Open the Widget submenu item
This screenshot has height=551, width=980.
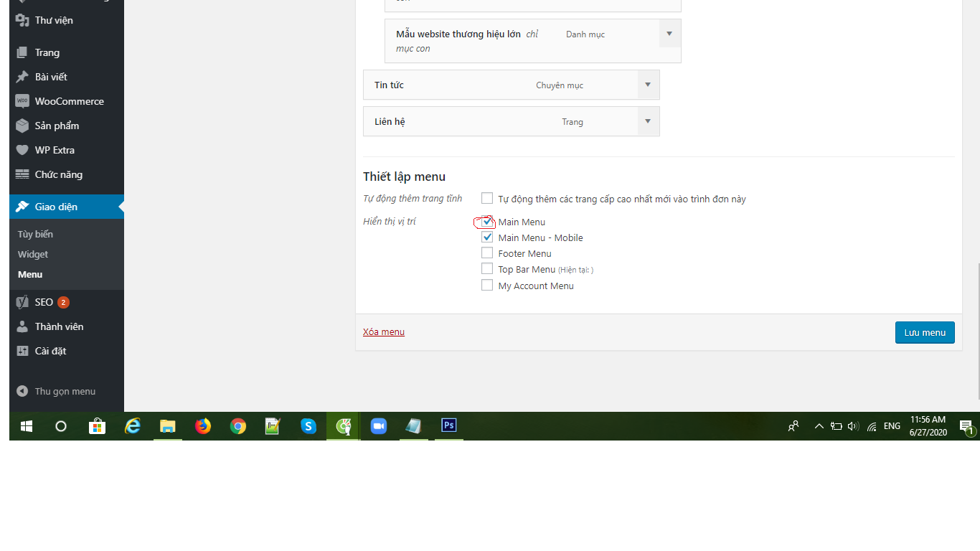[x=33, y=254]
